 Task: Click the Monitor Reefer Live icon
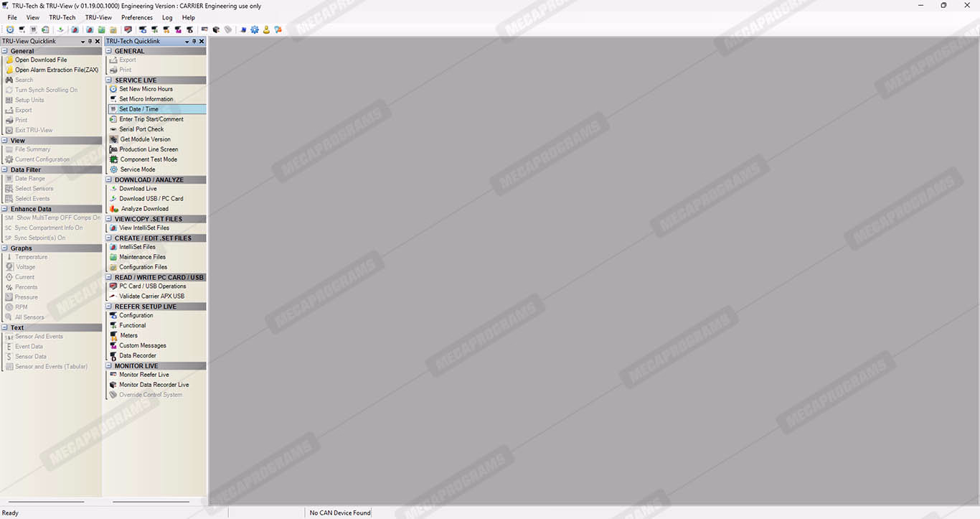coord(113,375)
